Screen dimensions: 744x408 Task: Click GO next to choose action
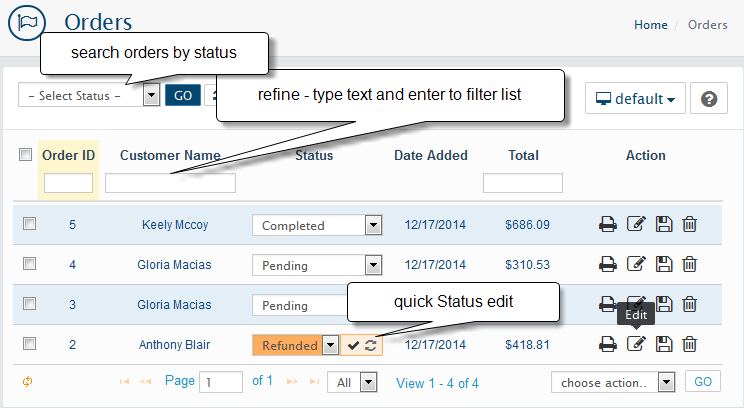[703, 381]
